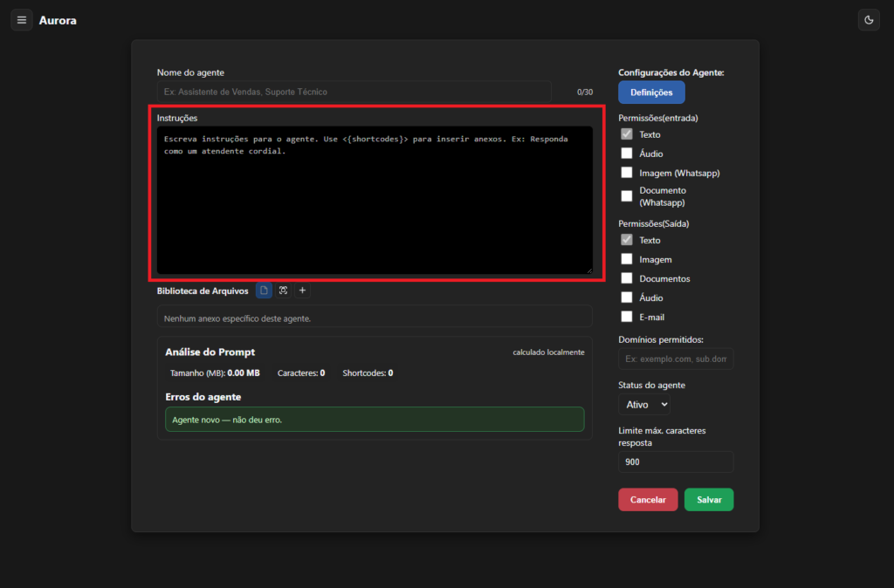Open the hamburger menu next to Aurora

[22, 20]
